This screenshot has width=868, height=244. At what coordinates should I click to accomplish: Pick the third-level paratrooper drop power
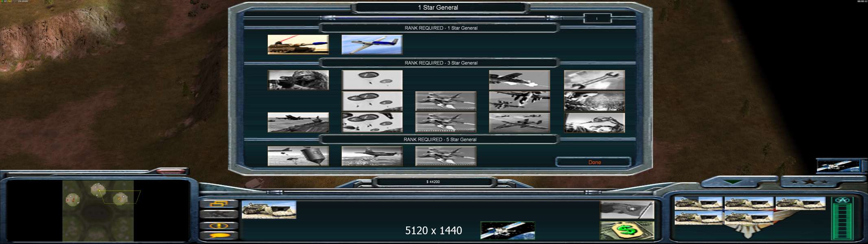click(372, 122)
